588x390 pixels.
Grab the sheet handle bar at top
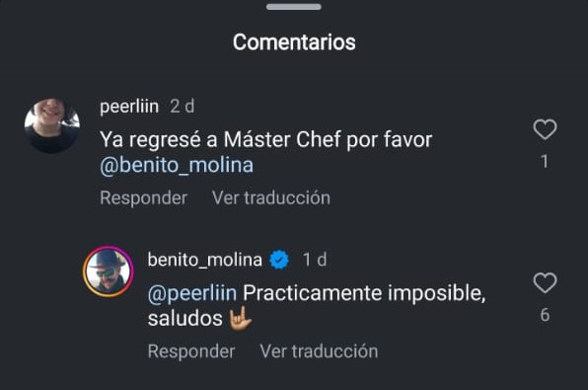(x=294, y=7)
